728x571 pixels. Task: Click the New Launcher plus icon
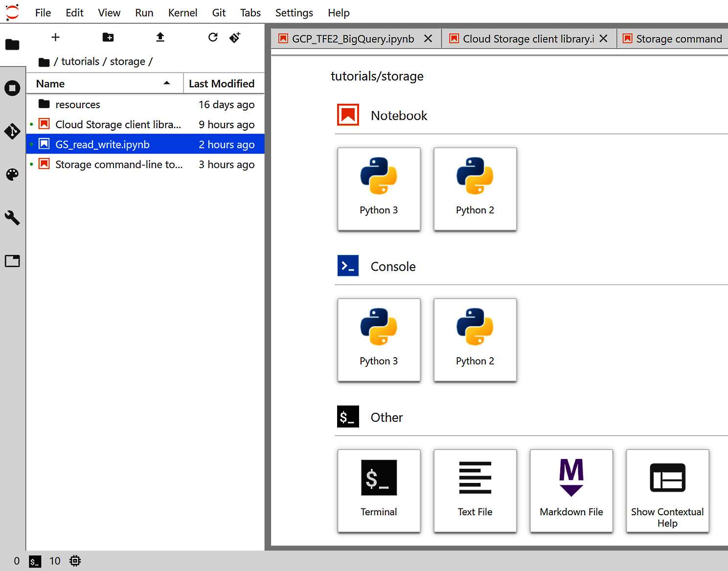(x=55, y=37)
